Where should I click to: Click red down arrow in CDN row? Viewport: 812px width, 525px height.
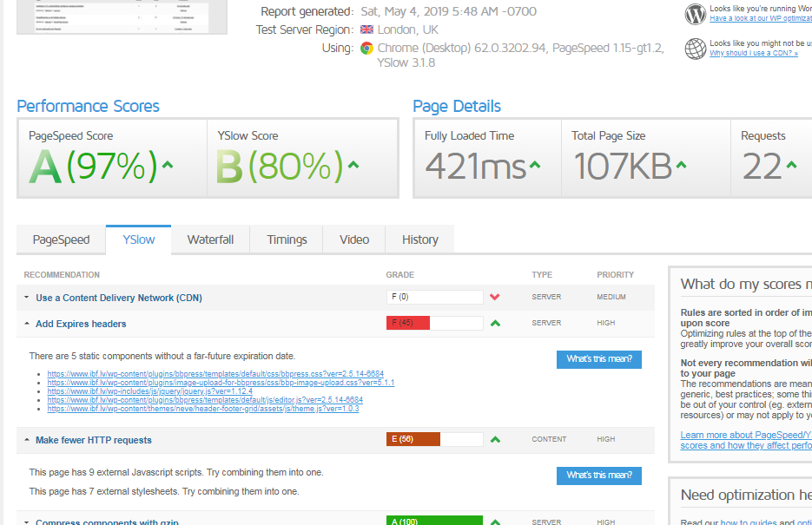(495, 298)
